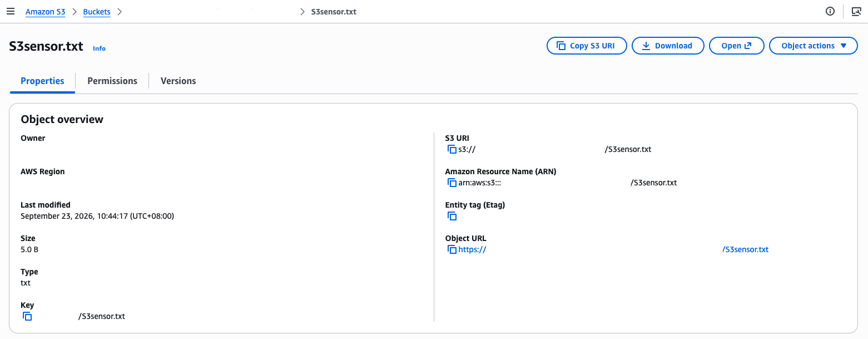The height and width of the screenshot is (339, 868).
Task: Go to Amazon S3 breadcrumb link
Action: tap(46, 12)
